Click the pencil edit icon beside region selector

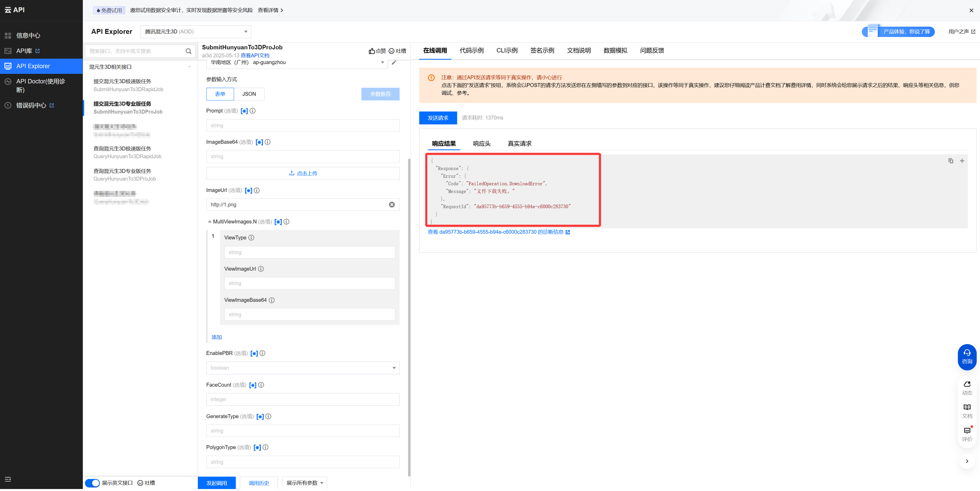pos(394,62)
